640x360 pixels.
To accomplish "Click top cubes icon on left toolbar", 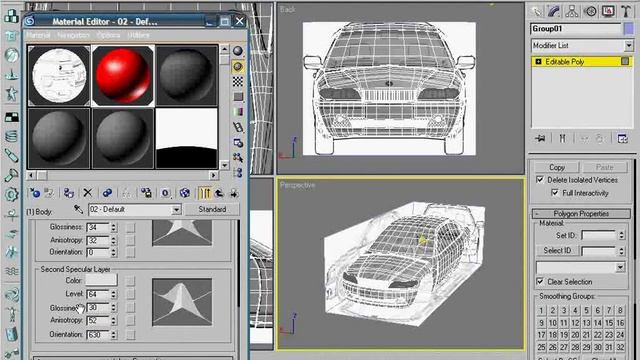I will (x=11, y=16).
